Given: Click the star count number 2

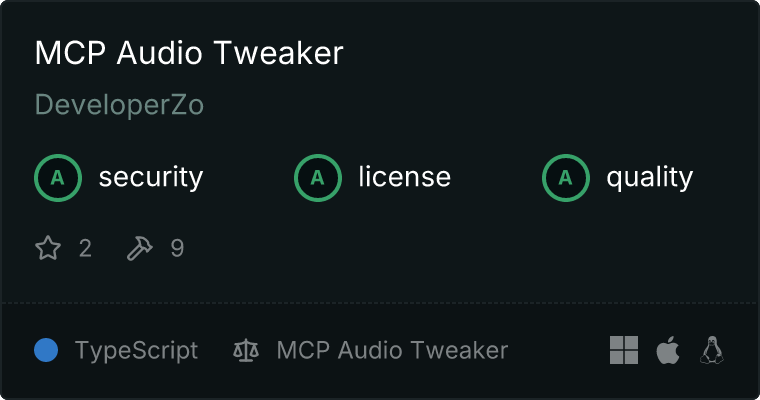Looking at the screenshot, I should 85,248.
